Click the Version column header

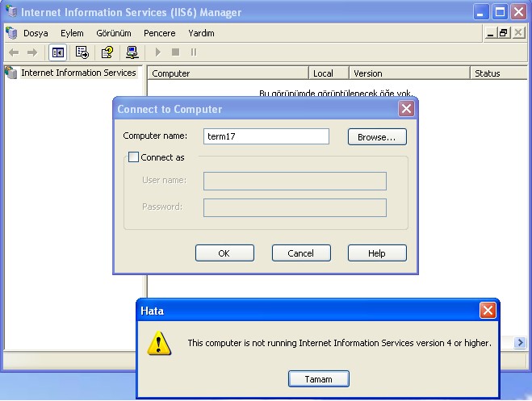408,73
